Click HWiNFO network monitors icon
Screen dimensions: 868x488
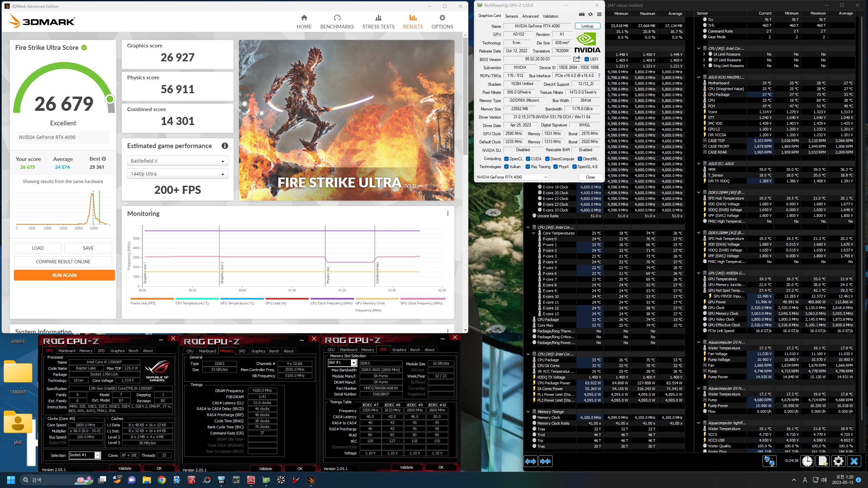769,461
